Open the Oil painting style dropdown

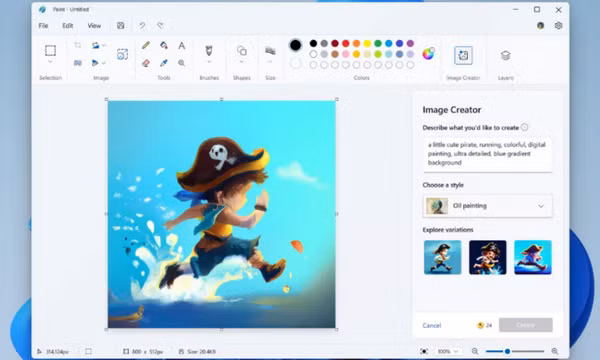point(487,206)
